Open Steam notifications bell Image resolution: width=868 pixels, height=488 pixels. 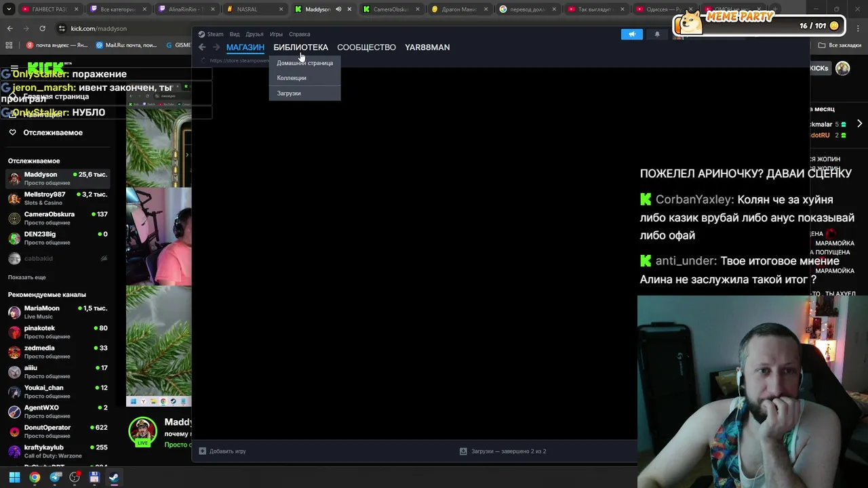[656, 35]
